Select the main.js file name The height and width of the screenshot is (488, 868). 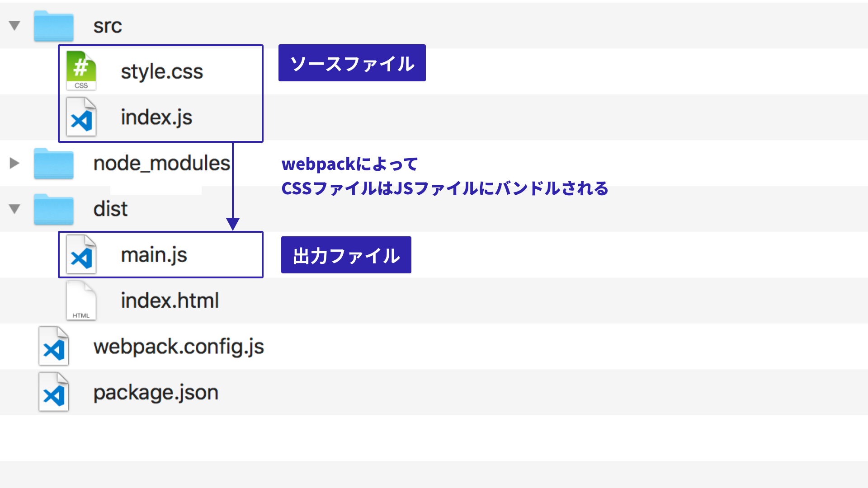(154, 255)
